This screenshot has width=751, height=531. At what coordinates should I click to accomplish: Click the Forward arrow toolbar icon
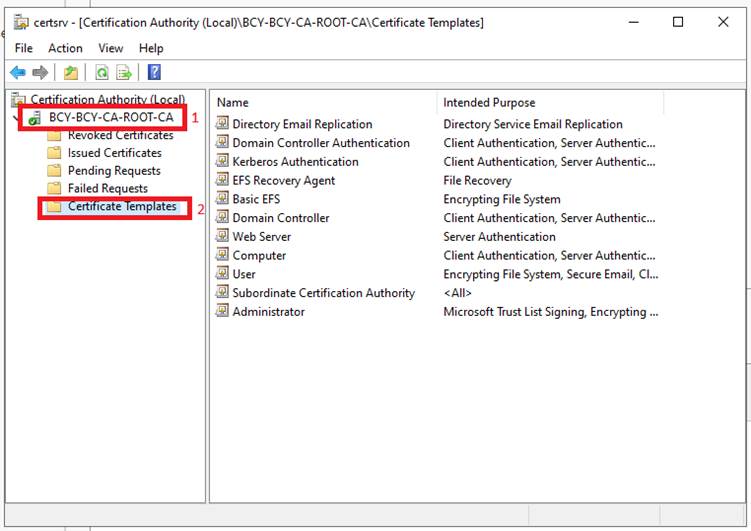click(x=40, y=73)
